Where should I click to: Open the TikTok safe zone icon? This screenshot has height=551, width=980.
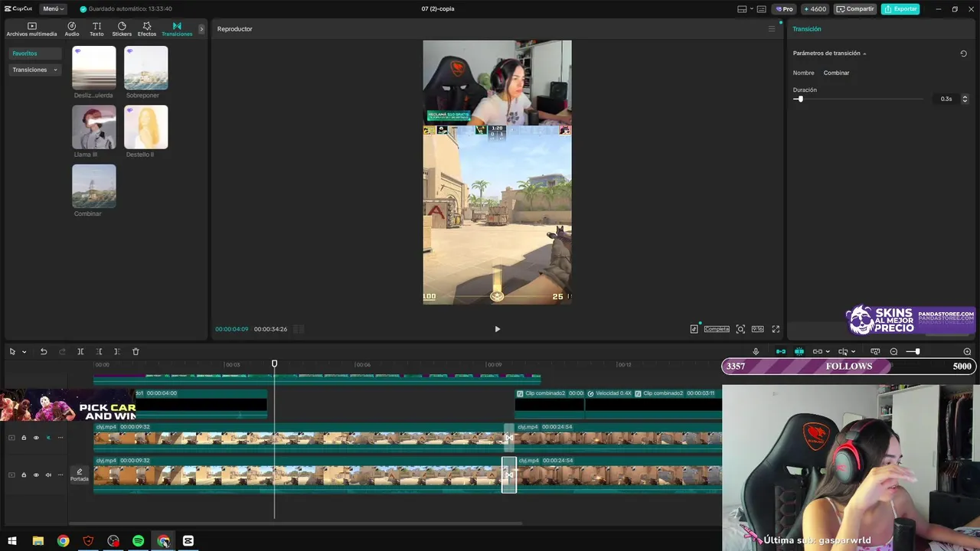point(694,329)
